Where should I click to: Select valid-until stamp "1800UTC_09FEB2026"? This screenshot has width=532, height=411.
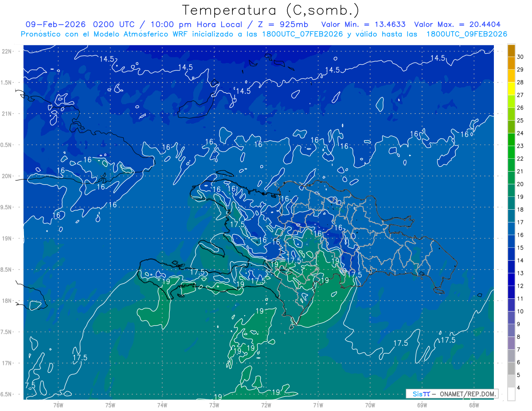(x=467, y=34)
